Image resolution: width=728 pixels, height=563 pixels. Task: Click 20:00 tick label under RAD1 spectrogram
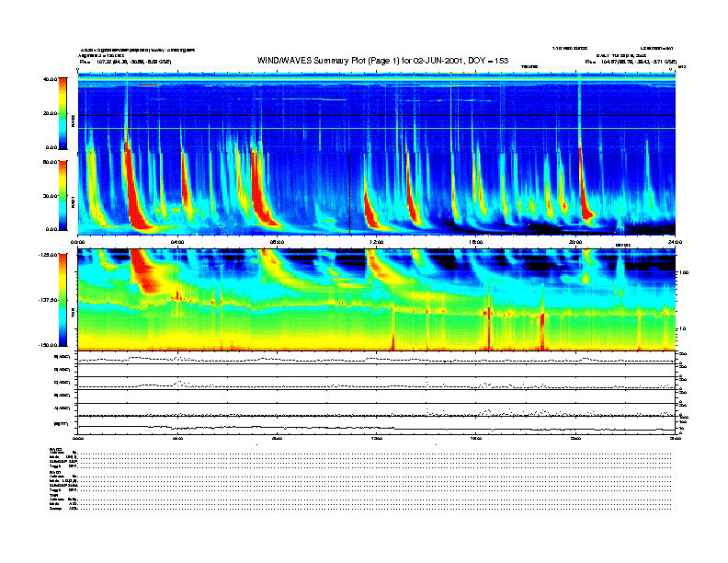coord(575,242)
